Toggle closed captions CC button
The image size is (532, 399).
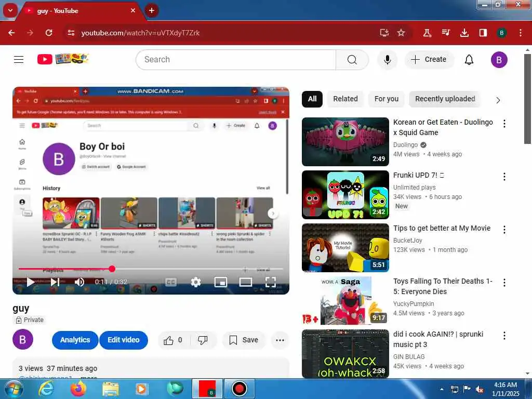pyautogui.click(x=170, y=282)
